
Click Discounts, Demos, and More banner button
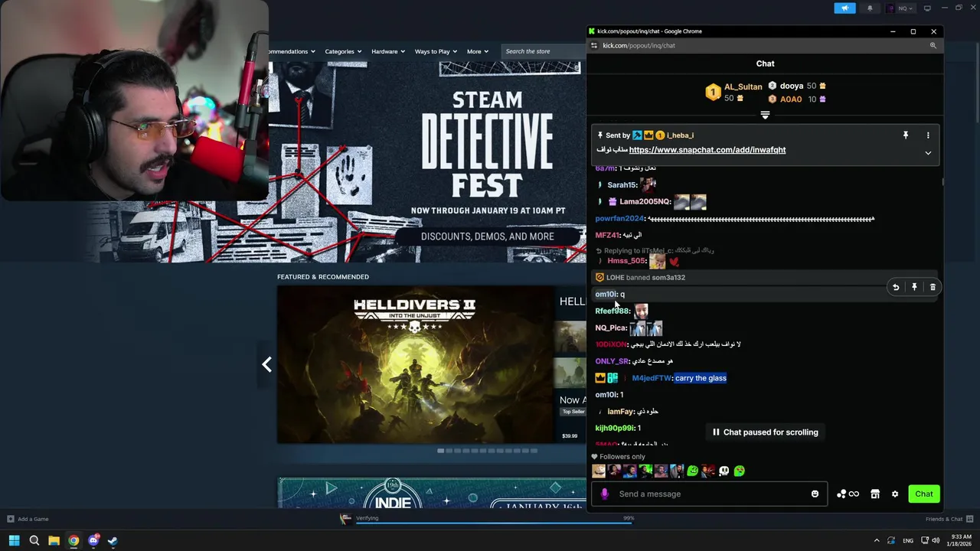click(488, 236)
